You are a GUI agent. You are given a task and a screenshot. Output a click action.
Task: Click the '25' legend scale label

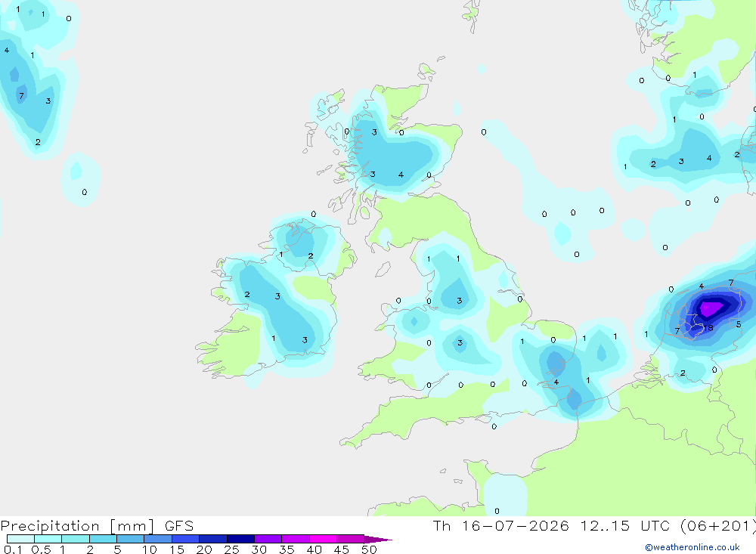pyautogui.click(x=232, y=549)
